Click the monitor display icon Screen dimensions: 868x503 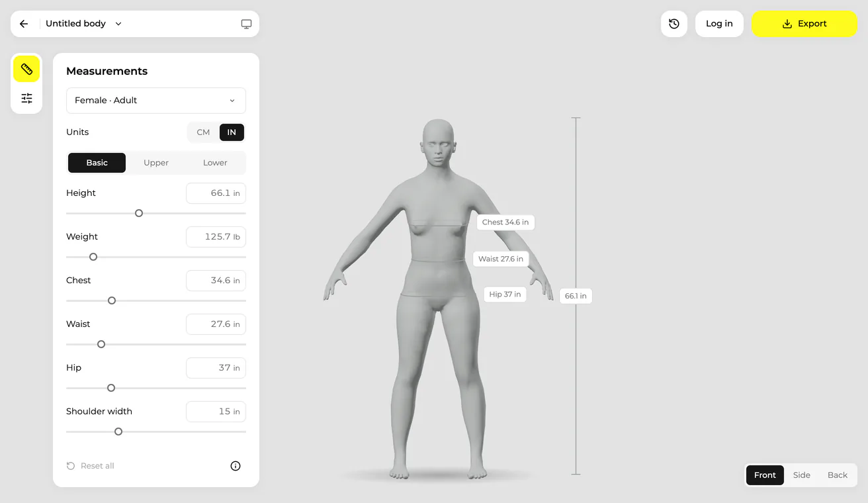click(246, 24)
